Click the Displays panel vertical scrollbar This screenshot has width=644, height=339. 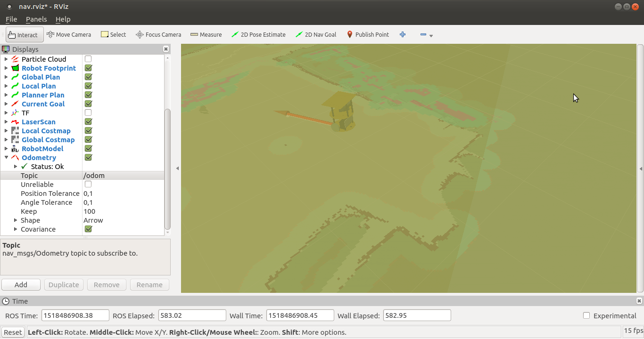(167, 169)
